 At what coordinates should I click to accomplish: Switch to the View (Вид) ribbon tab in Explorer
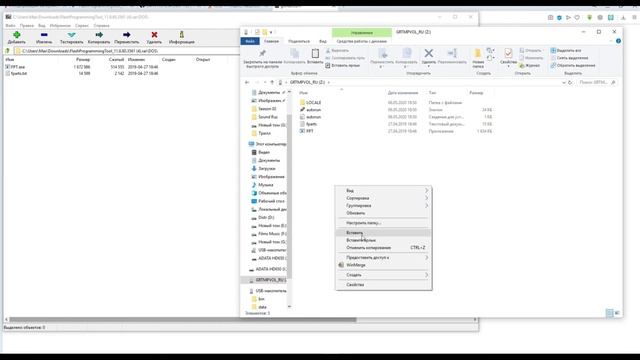(x=322, y=41)
